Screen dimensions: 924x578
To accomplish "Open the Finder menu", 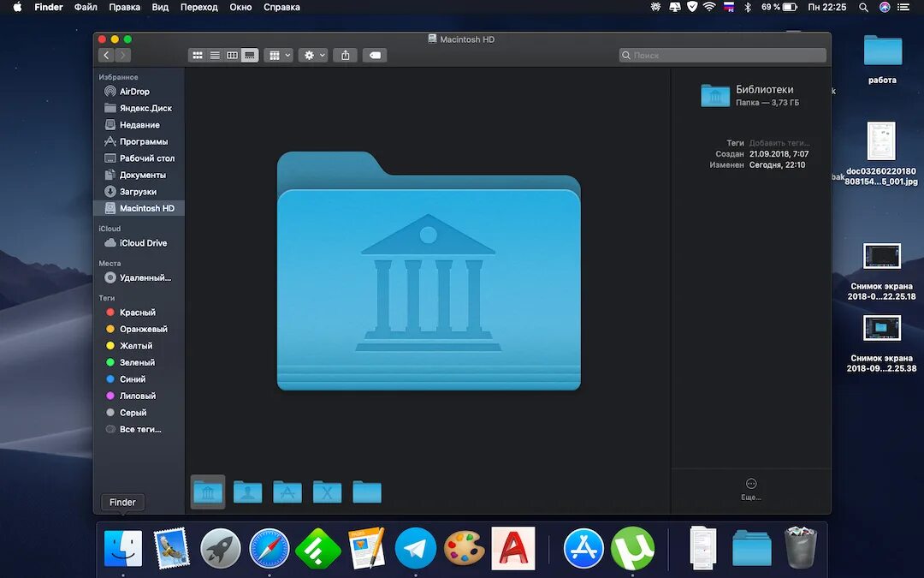I will (x=48, y=7).
